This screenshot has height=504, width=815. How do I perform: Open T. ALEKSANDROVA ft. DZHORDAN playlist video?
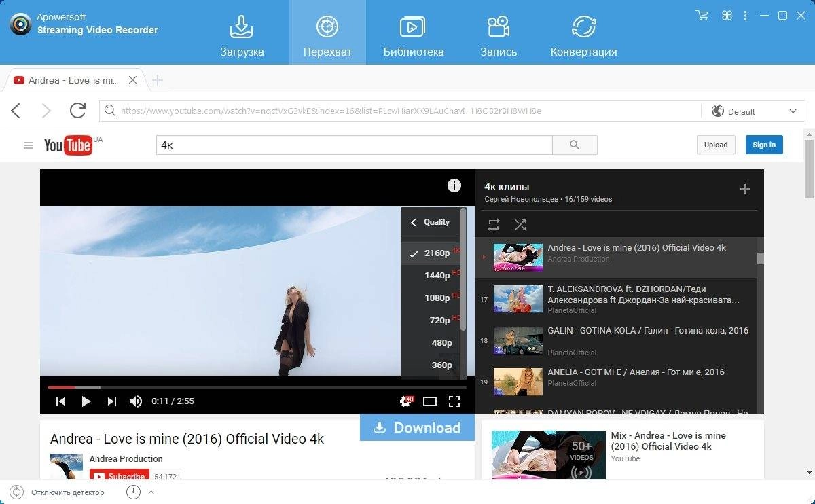615,299
